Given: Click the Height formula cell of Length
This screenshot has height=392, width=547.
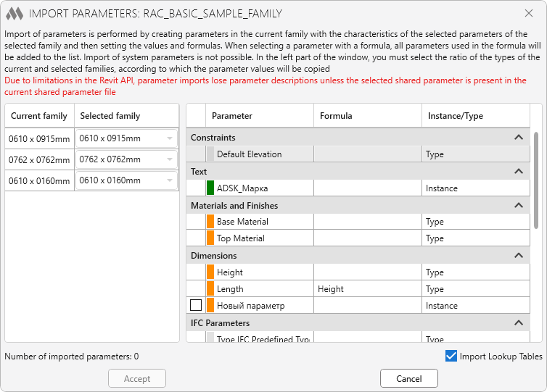Looking at the screenshot, I should 368,289.
